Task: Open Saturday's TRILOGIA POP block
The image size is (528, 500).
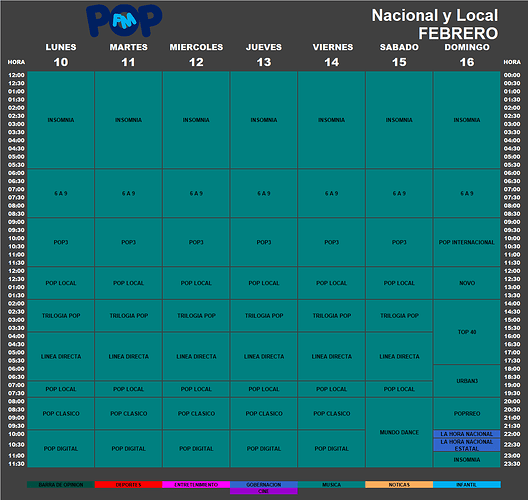Action: (399, 316)
